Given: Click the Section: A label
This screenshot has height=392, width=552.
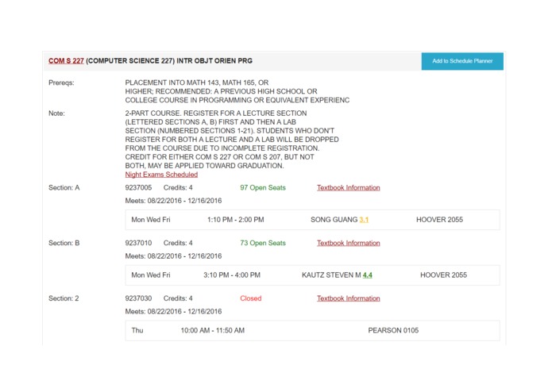Looking at the screenshot, I should coord(64,188).
